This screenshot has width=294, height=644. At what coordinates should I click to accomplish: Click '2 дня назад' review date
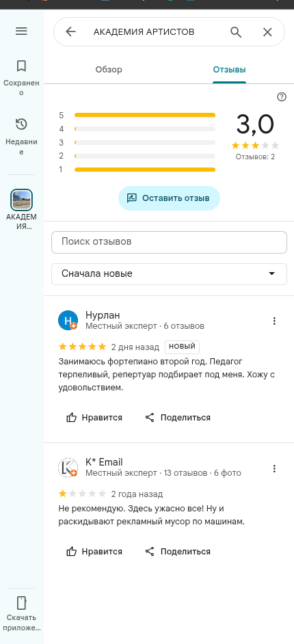point(135,347)
